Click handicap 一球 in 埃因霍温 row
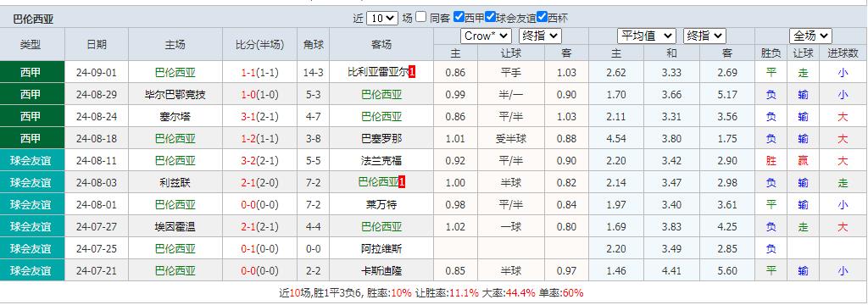Image resolution: width=868 pixels, height=305 pixels. coord(511,227)
